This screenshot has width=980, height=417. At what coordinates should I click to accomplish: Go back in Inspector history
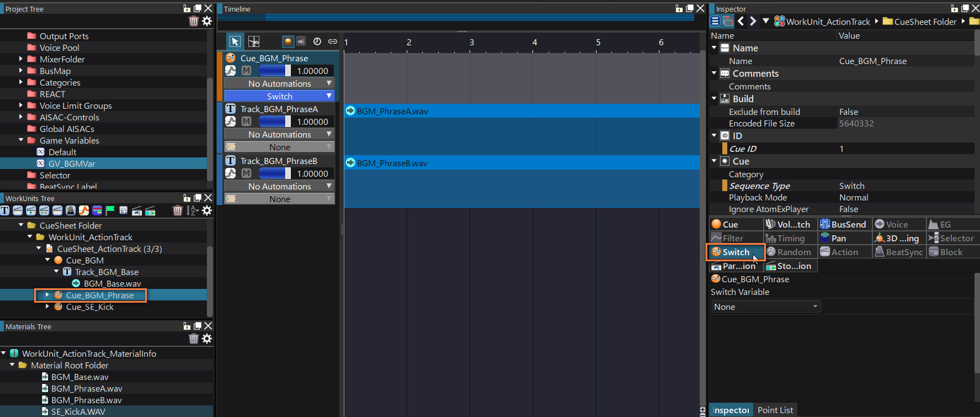point(741,21)
